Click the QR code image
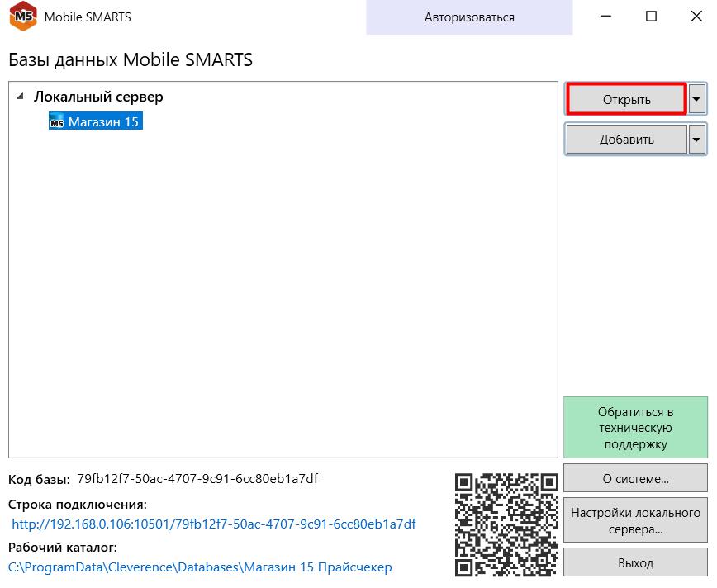The height and width of the screenshot is (588, 717). pos(507,524)
